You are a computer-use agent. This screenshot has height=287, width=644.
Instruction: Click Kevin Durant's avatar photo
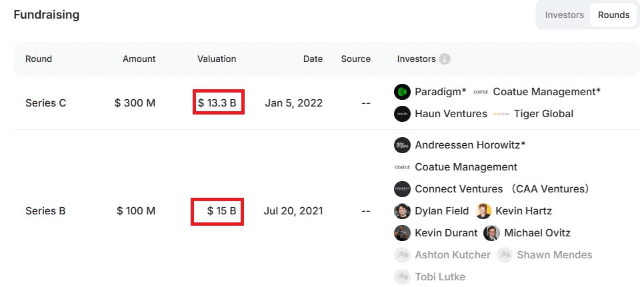[x=402, y=233]
